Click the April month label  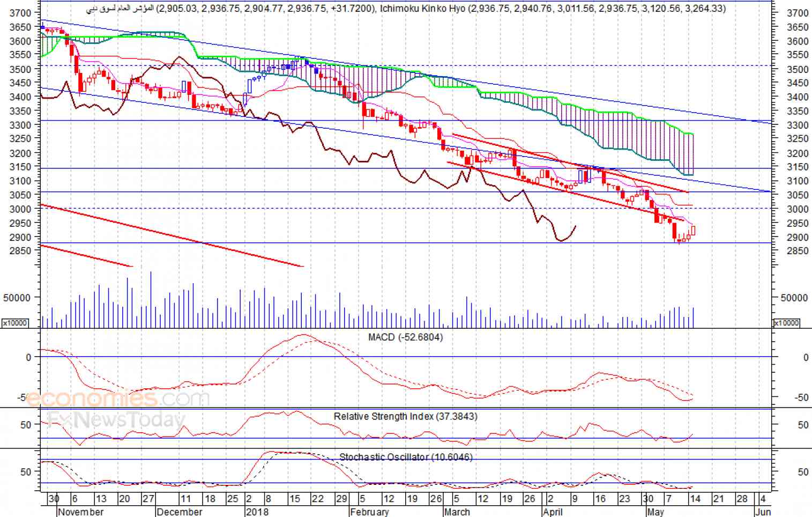click(x=553, y=512)
